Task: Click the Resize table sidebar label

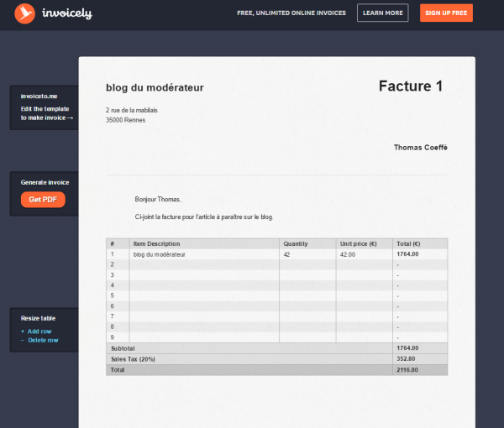Action: pos(38,319)
